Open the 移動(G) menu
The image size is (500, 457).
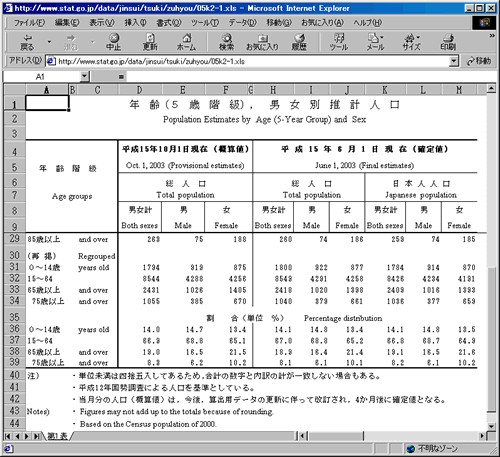pyautogui.click(x=279, y=23)
